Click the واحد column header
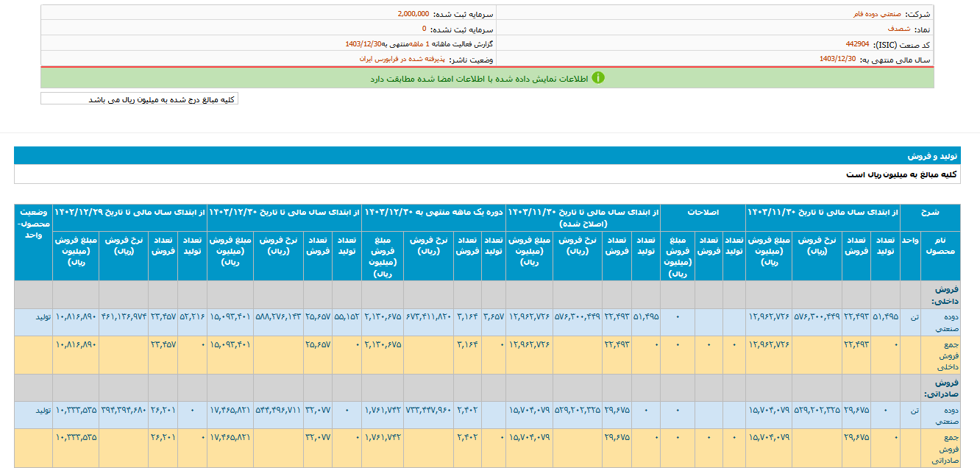 coord(909,241)
